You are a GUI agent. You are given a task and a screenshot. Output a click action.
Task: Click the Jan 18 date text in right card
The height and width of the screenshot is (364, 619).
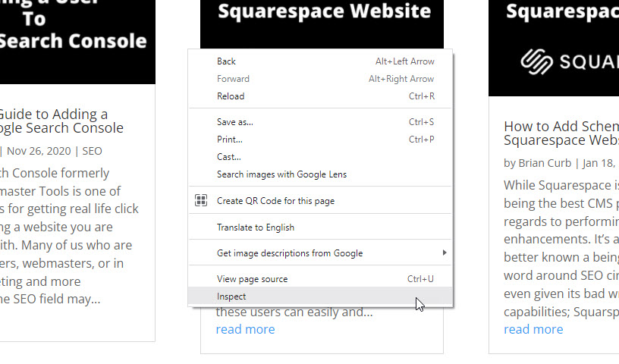pos(599,163)
